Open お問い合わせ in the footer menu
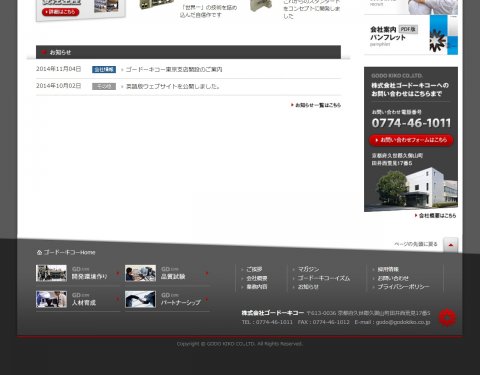Screen dimensions: 480x375 pos(393,278)
